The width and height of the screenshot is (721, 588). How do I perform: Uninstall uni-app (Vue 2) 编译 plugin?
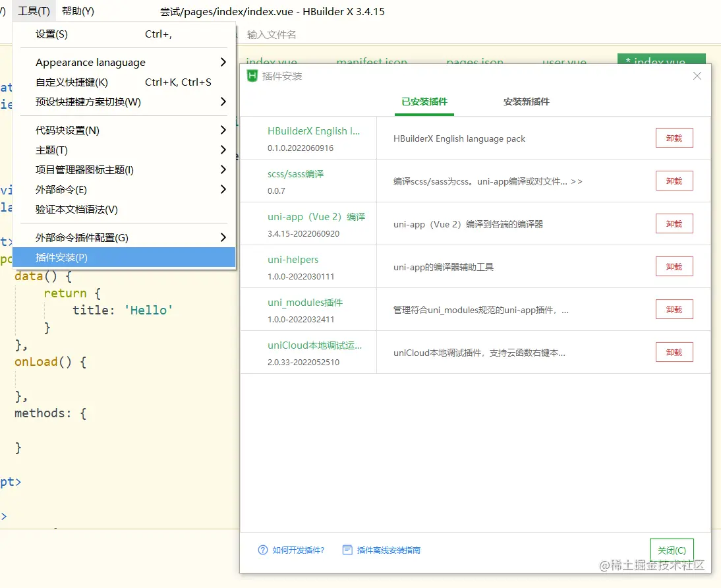[674, 223]
